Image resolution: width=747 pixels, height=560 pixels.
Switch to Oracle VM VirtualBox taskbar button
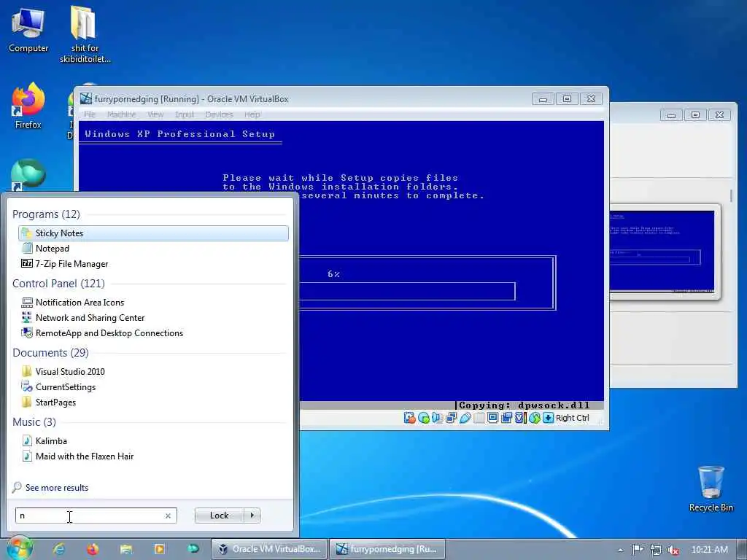269,549
